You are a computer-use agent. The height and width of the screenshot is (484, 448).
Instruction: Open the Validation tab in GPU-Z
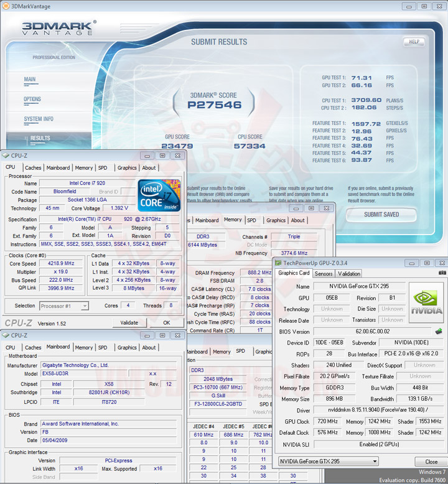click(349, 274)
